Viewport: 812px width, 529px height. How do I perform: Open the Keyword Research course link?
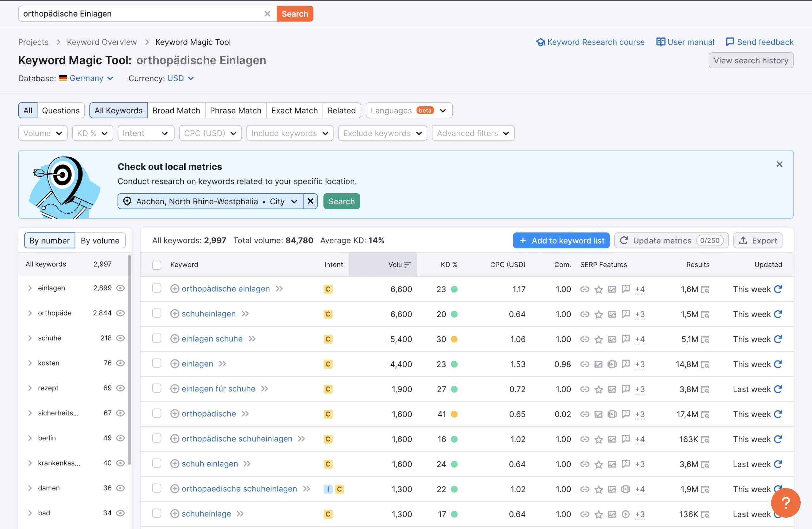click(590, 42)
